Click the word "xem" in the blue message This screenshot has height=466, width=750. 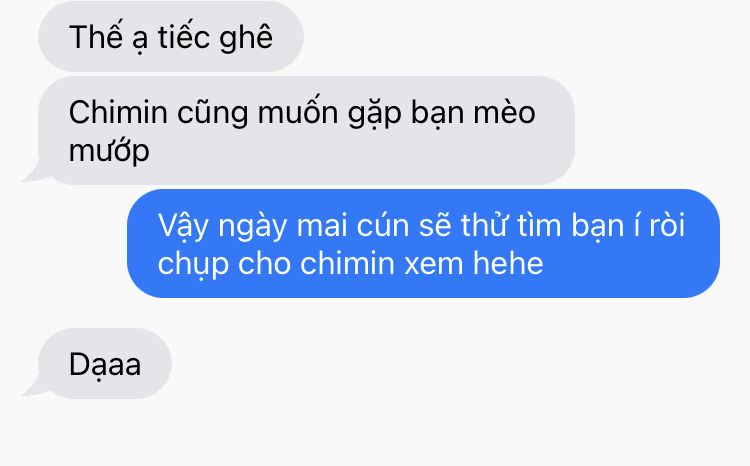click(434, 264)
